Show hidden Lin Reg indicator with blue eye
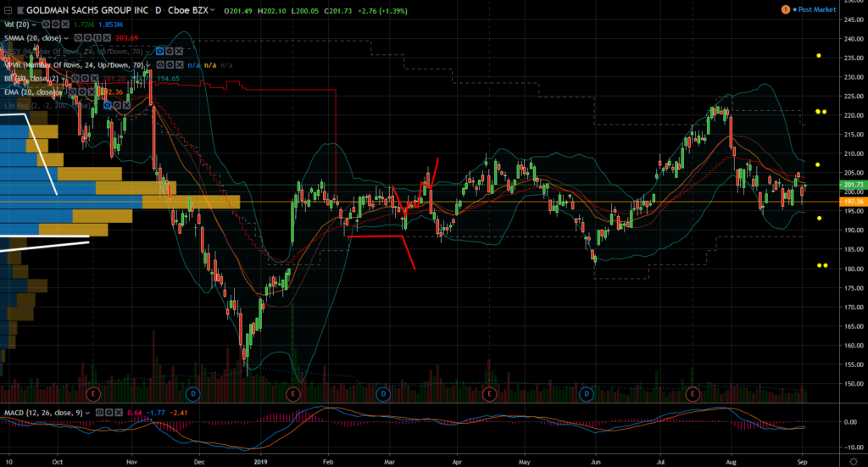This screenshot has height=467, width=868. tap(108, 105)
